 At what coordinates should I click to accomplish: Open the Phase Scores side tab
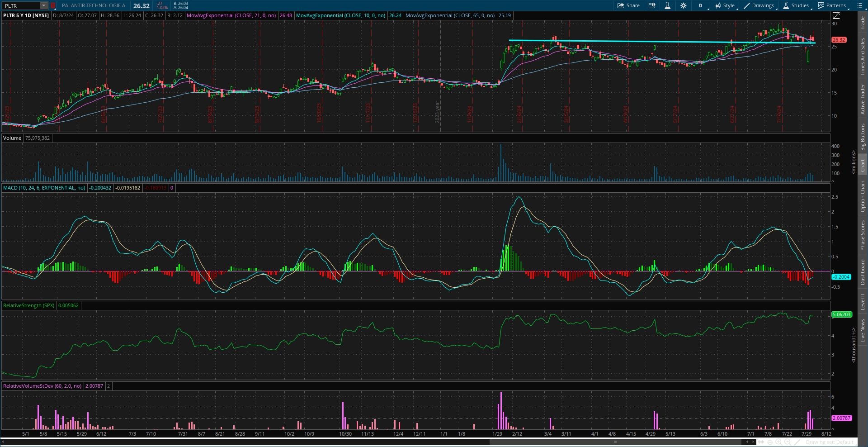(x=863, y=235)
